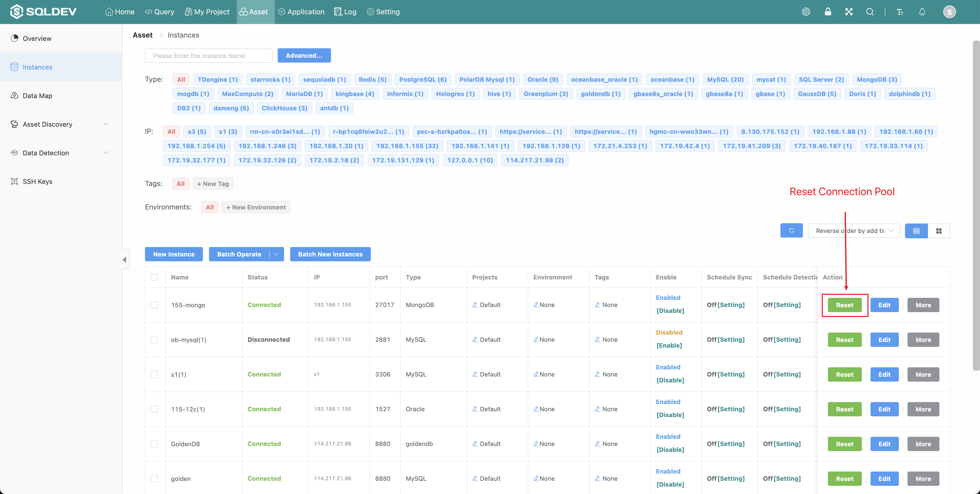
Task: Click the page vertical scrollbar
Action: [x=976, y=206]
